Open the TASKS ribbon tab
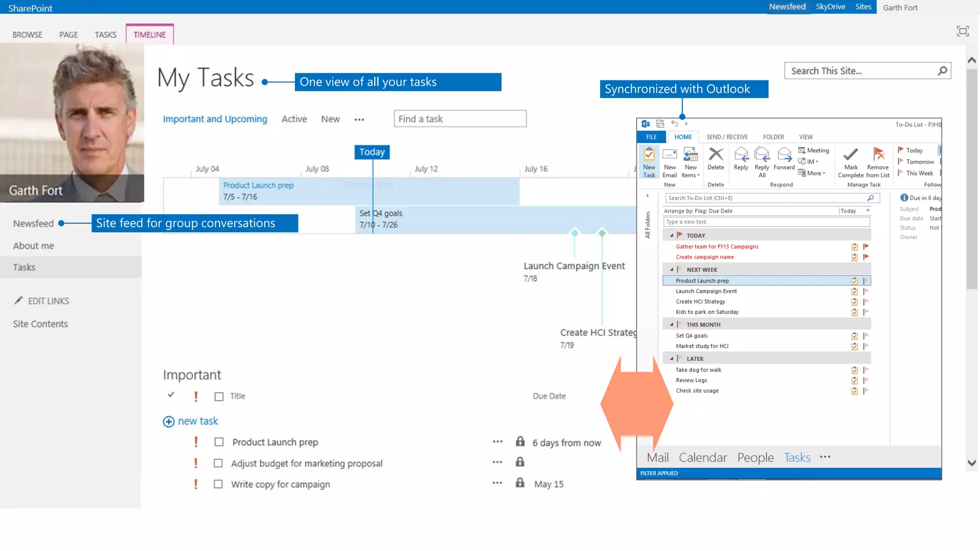The width and height of the screenshot is (980, 551). coord(105,34)
